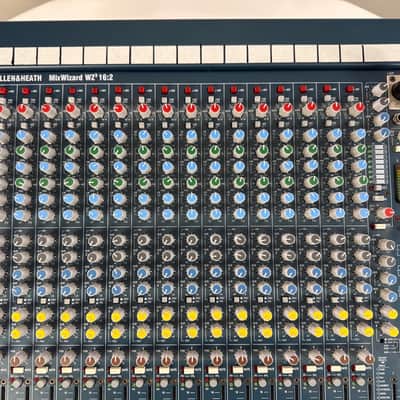The height and width of the screenshot is (400, 400).
Task: Click the white LED meter column in master section
Action: (x=379, y=164)
